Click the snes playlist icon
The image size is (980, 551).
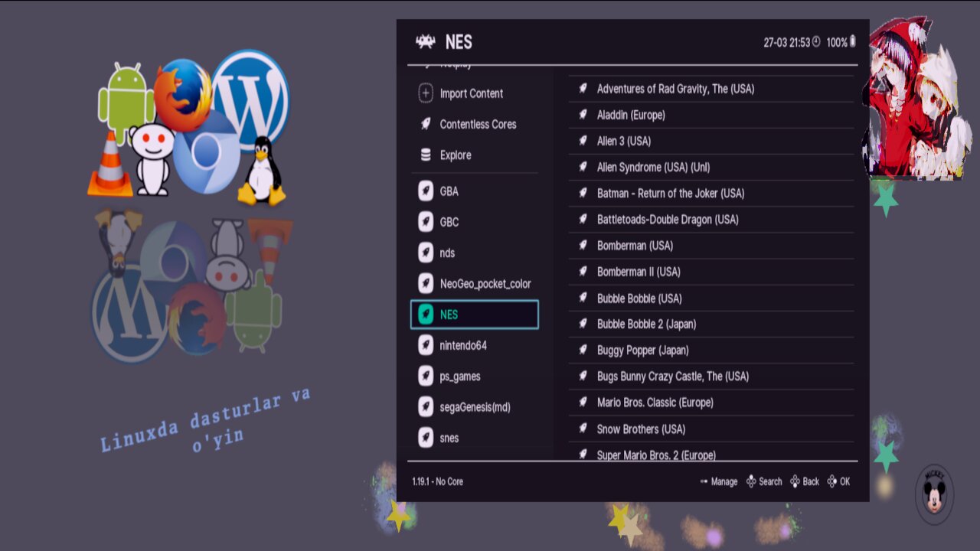(426, 437)
